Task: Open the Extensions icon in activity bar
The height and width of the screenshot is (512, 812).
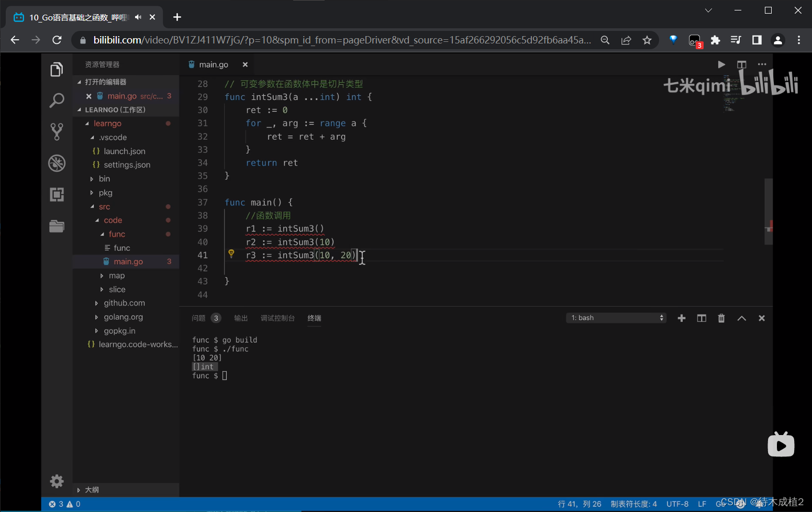Action: tap(57, 195)
